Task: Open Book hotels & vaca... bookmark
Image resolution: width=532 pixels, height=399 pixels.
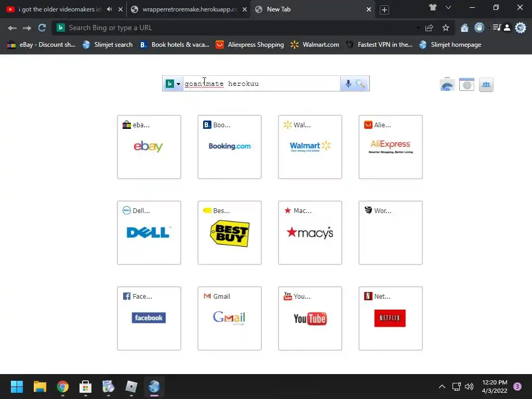Action: (175, 45)
